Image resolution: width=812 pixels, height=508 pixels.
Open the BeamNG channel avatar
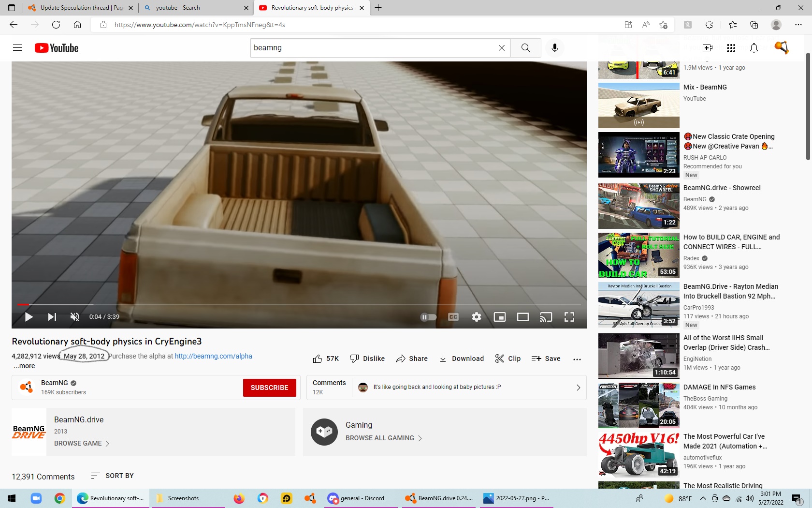coord(27,388)
